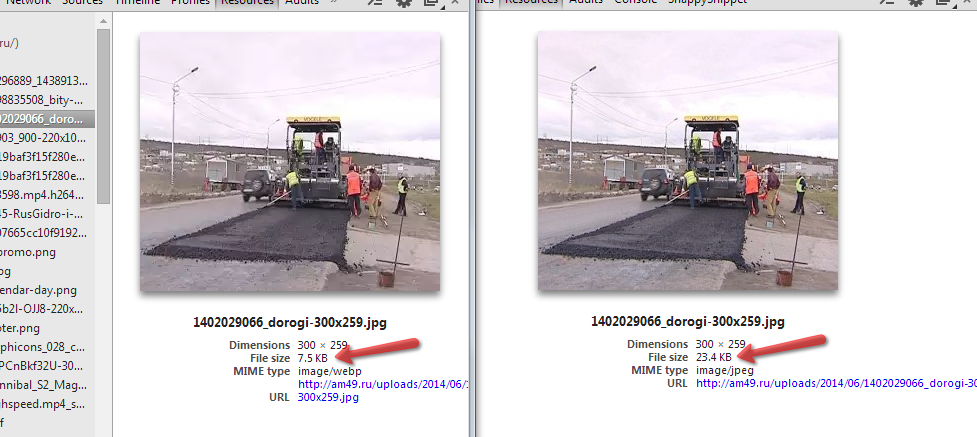The image size is (977, 437).
Task: Select the highlighted dorogi image resource
Action: tap(45, 118)
